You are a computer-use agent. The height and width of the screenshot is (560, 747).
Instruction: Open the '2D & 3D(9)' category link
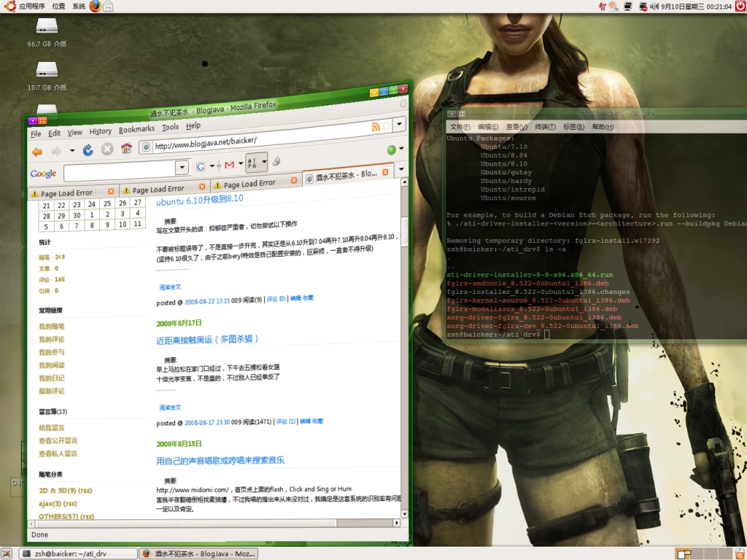58,491
